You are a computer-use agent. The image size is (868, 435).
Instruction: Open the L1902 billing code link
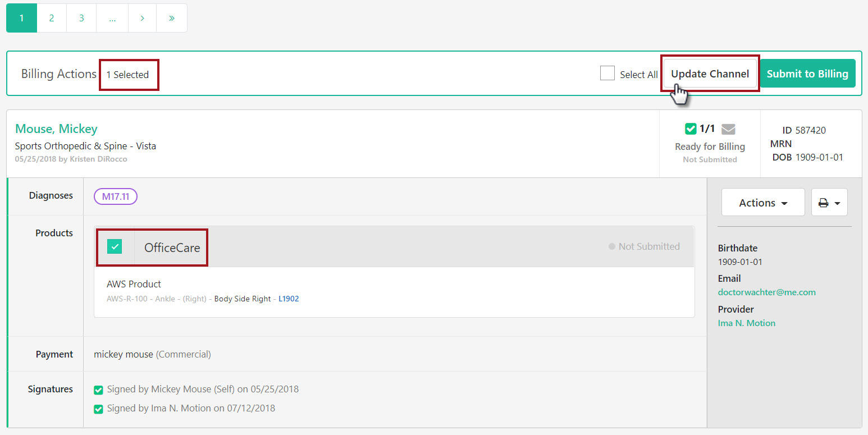click(x=289, y=299)
